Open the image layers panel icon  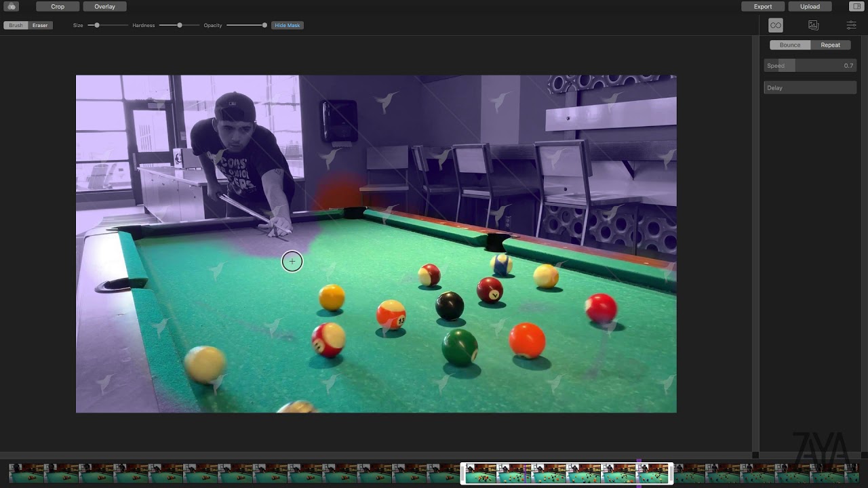pos(814,25)
